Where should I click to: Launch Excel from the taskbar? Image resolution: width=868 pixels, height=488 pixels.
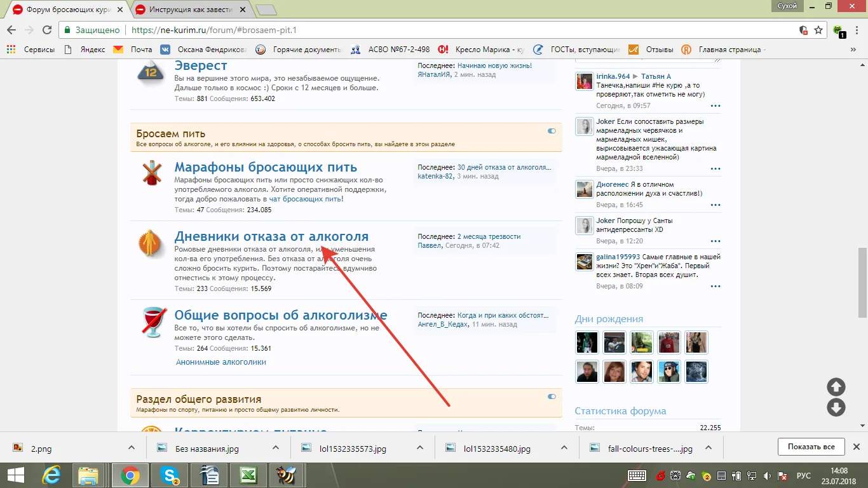(247, 475)
